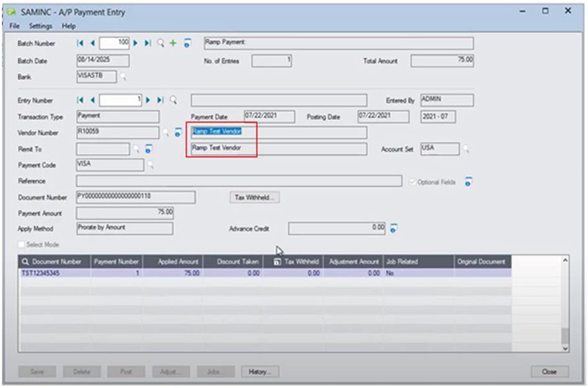Click grid scrollbar down arrow
588x388 pixels.
565,348
